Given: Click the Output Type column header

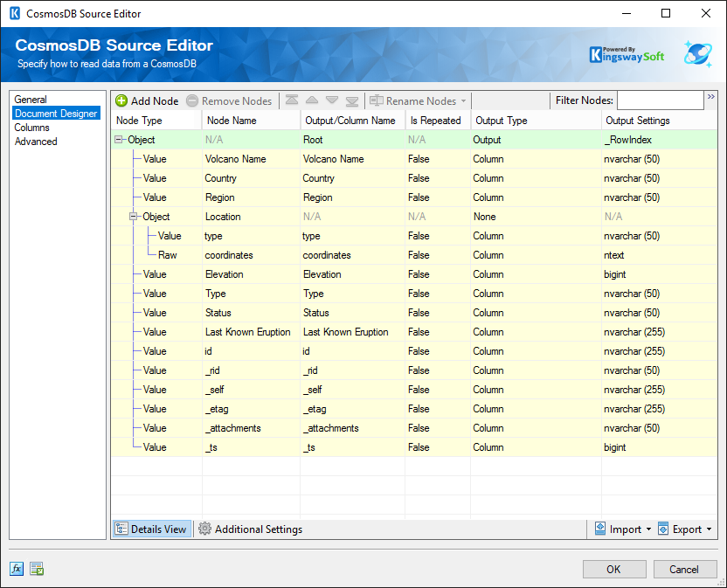Looking at the screenshot, I should coord(536,120).
